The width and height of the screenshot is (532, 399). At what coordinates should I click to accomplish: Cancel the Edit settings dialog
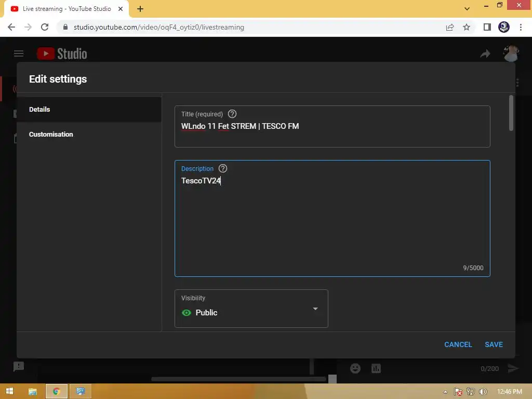click(x=458, y=344)
